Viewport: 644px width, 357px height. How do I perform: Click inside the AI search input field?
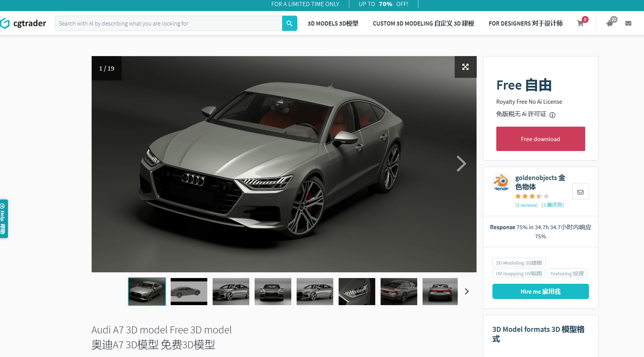pyautogui.click(x=168, y=23)
